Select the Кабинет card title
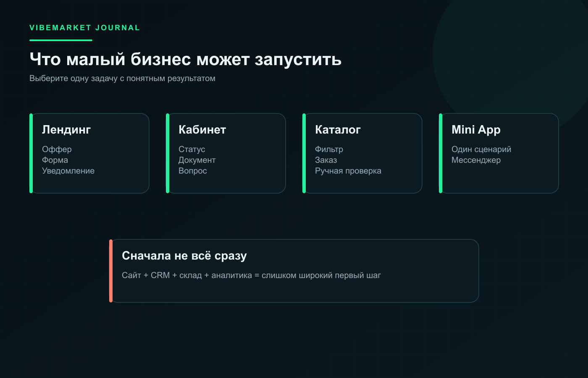The width and height of the screenshot is (588, 378). [202, 130]
